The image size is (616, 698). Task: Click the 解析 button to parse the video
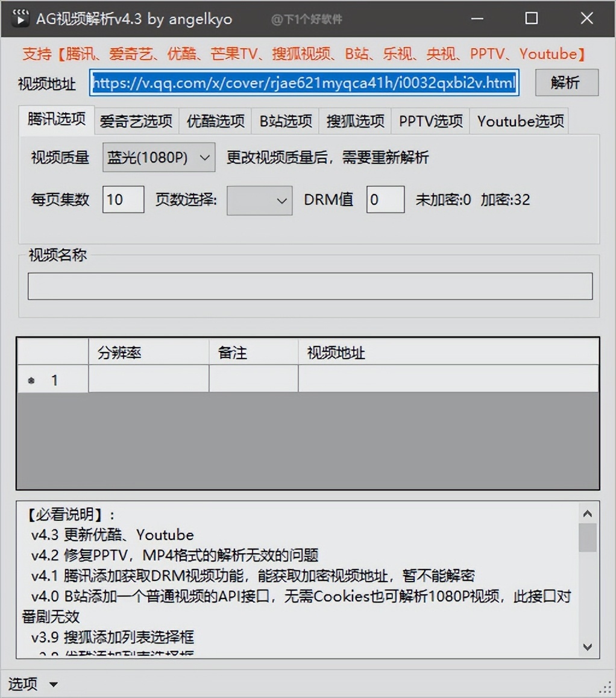point(565,83)
